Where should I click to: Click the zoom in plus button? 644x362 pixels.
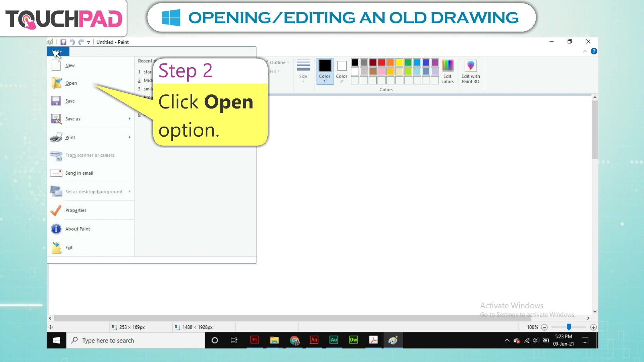593,327
